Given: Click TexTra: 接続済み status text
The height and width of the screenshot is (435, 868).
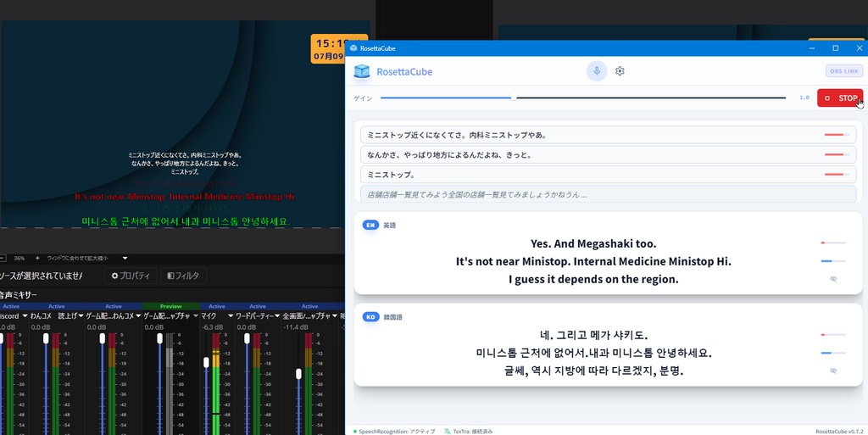Looking at the screenshot, I should 473,431.
